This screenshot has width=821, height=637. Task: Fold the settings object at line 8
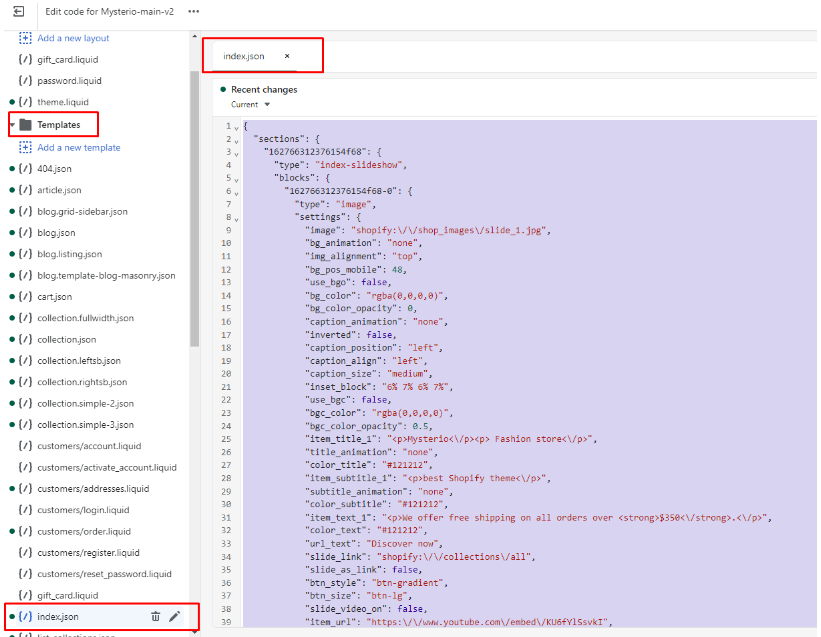[236, 220]
